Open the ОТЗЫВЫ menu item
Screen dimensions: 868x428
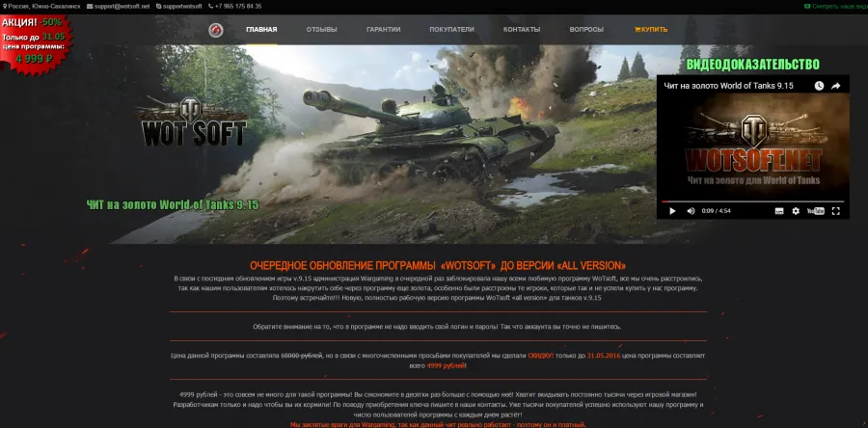click(x=321, y=30)
